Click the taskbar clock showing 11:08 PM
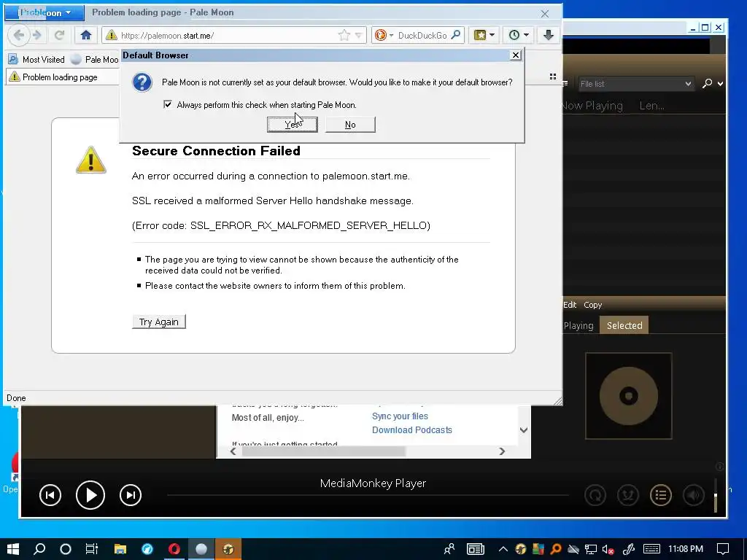This screenshot has width=747, height=560. pos(686,549)
